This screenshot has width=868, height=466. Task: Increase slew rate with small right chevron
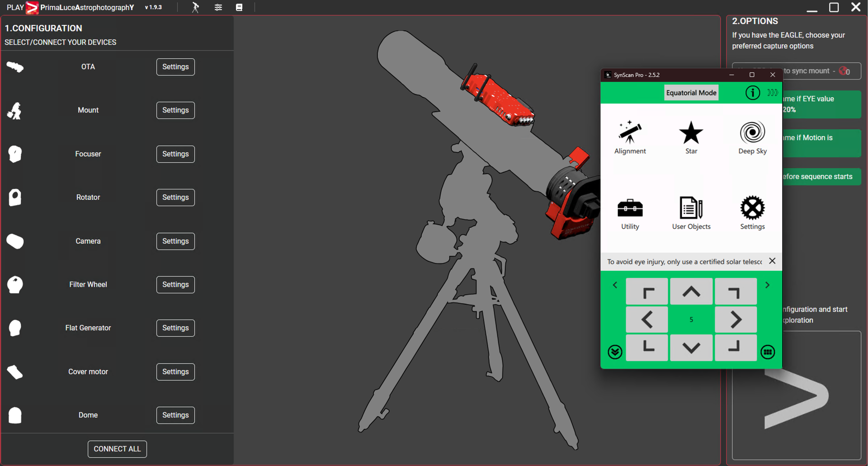pyautogui.click(x=767, y=285)
